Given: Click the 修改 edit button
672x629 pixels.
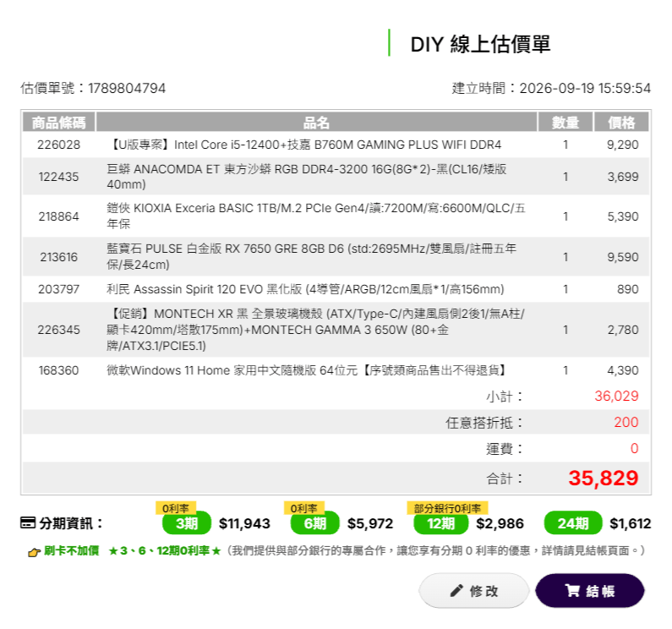Looking at the screenshot, I should tap(474, 590).
